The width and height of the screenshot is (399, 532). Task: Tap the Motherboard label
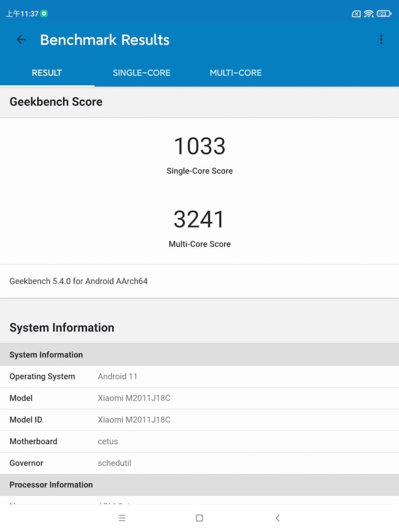point(33,442)
